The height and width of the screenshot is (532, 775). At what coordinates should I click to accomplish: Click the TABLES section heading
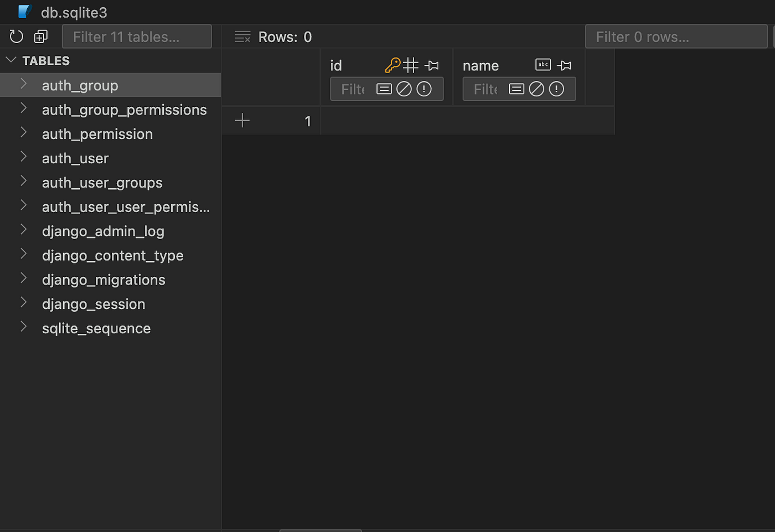pyautogui.click(x=46, y=60)
